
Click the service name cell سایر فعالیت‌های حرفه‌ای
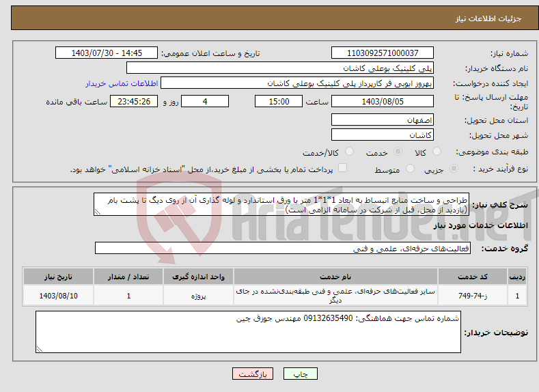(335, 296)
